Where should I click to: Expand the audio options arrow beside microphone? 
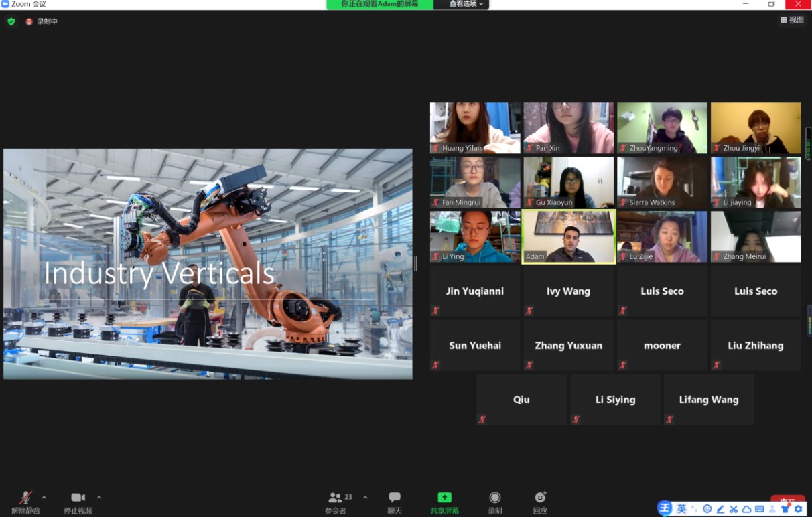(44, 498)
